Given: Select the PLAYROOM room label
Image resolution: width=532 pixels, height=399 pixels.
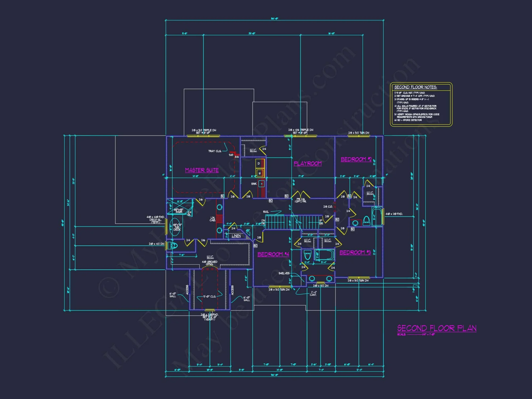Looking at the screenshot, I should 308,163.
